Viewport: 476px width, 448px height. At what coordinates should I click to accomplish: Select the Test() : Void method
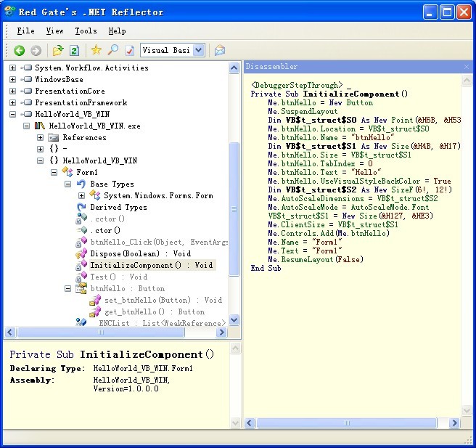coord(119,277)
